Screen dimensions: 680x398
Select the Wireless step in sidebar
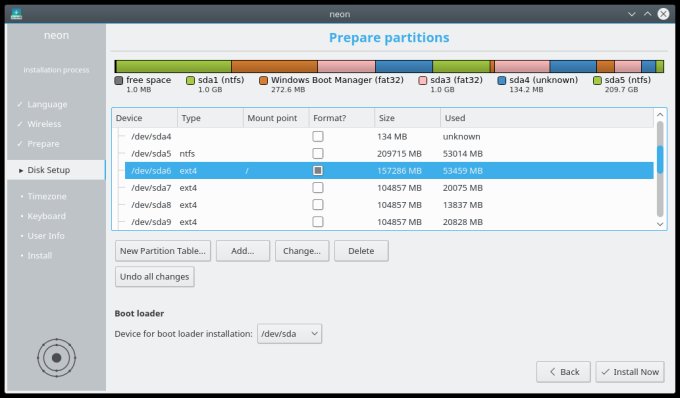click(x=44, y=124)
